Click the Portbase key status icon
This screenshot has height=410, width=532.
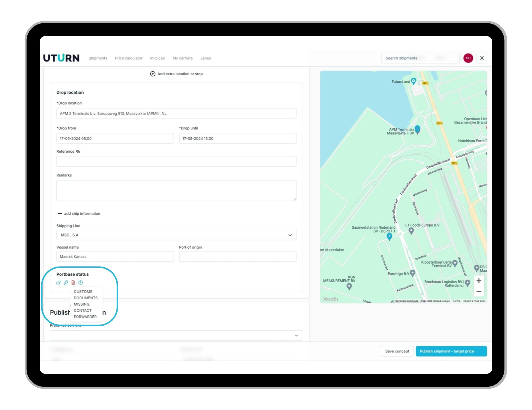click(x=66, y=283)
